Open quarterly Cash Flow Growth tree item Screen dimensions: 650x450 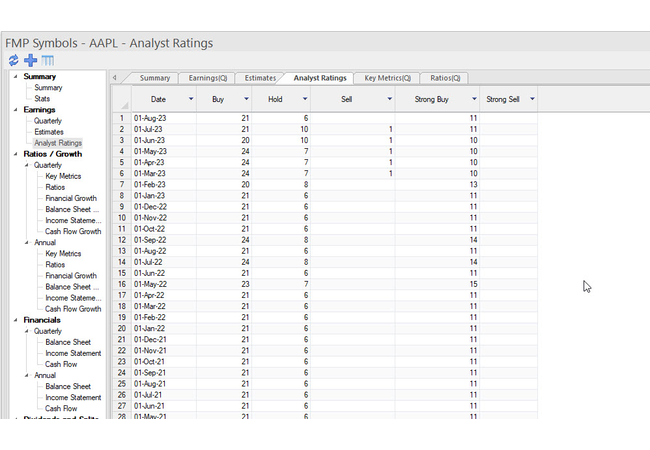[x=73, y=231]
